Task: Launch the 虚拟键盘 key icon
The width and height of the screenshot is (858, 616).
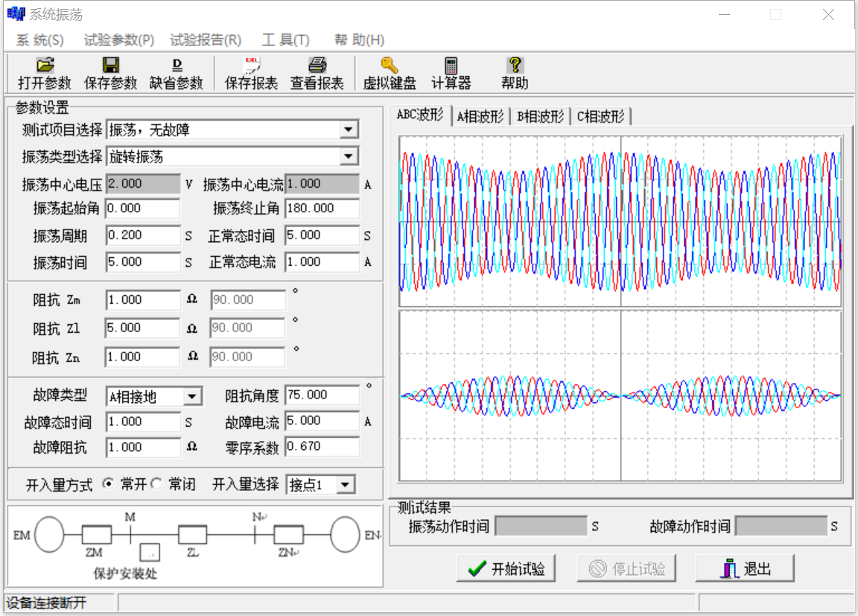Action: tap(389, 66)
